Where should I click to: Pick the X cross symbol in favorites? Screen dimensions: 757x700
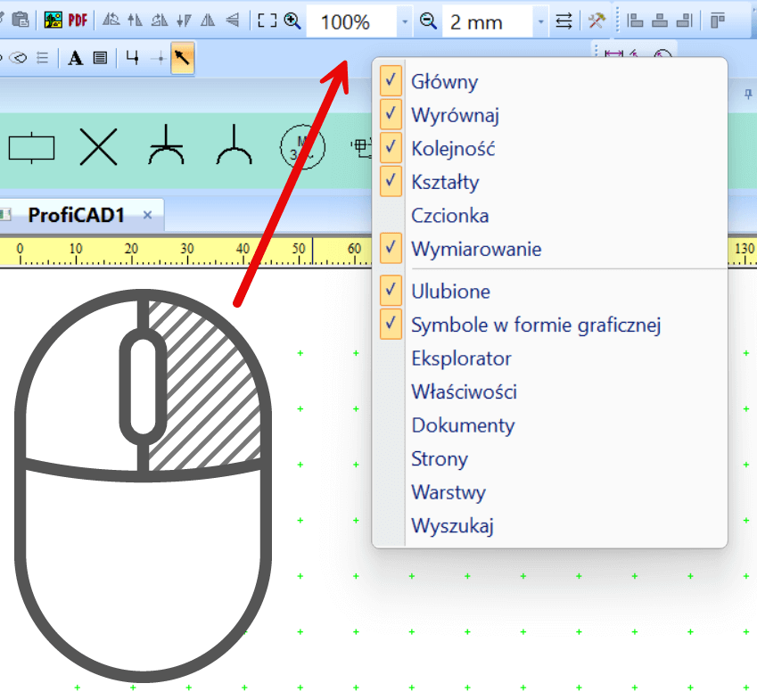pyautogui.click(x=98, y=147)
